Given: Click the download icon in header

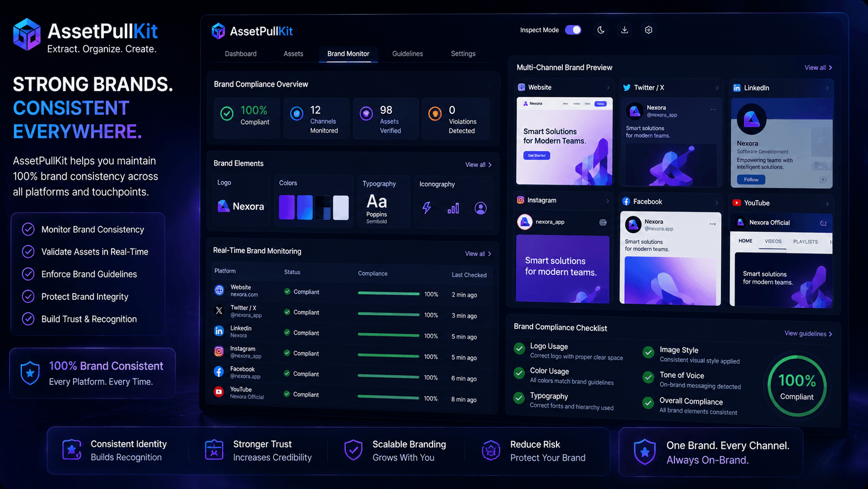Looking at the screenshot, I should pos(625,30).
